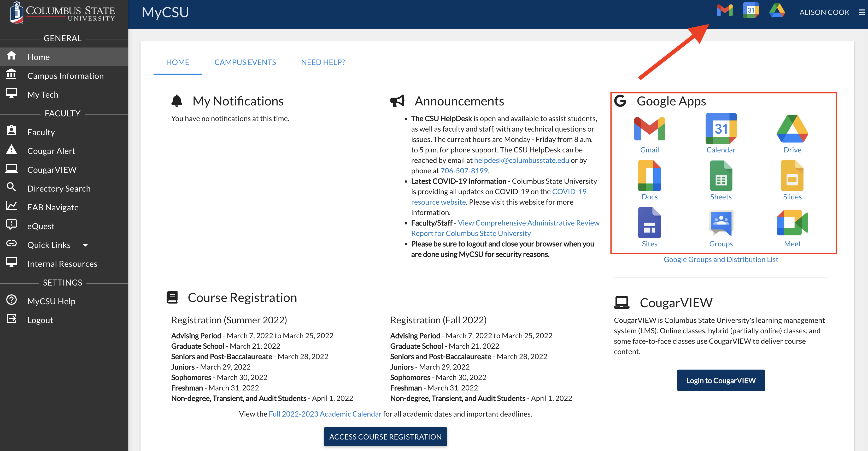This screenshot has height=451, width=868.
Task: Open Full 2022-2023 Academic Calendar link
Action: [325, 414]
